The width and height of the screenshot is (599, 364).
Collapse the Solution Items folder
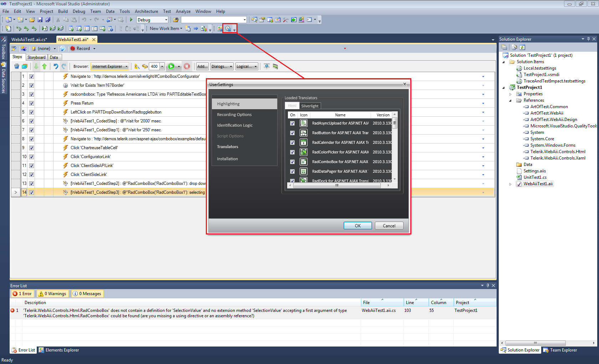coord(503,62)
